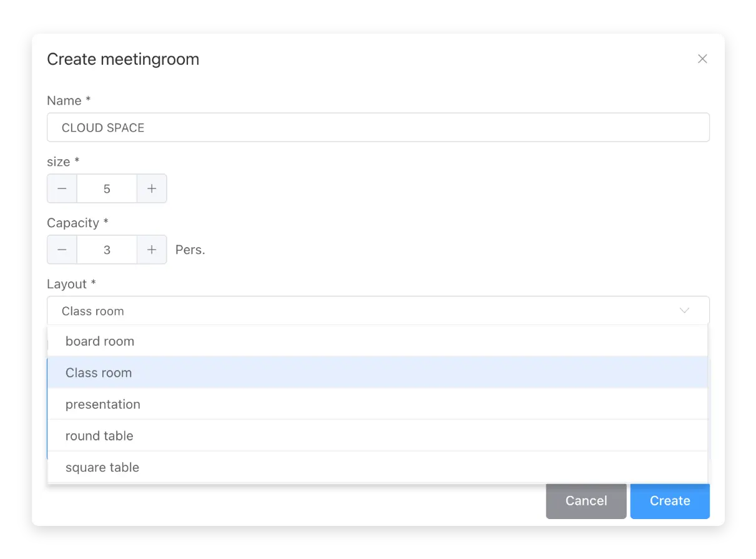
Task: Click the Name field containing CLOUD SPACE
Action: tap(378, 127)
